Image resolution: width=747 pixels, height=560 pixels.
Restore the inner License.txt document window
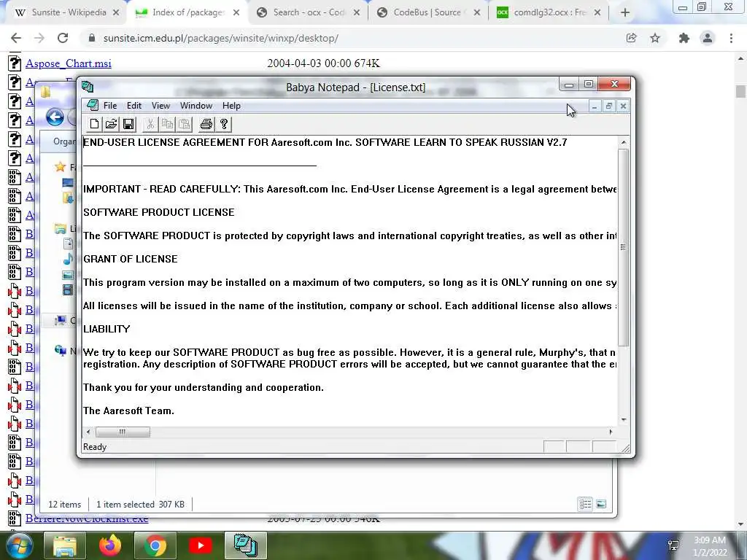[608, 106]
